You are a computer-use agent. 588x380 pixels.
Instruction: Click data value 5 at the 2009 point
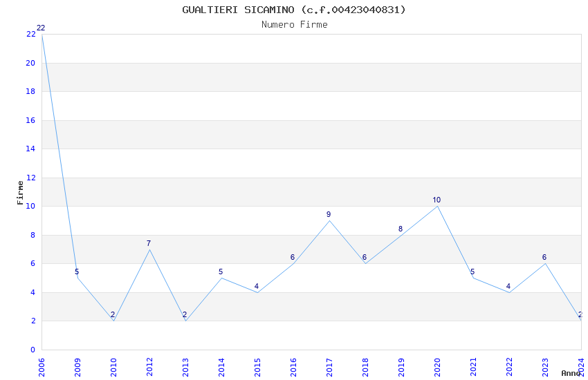pos(77,272)
